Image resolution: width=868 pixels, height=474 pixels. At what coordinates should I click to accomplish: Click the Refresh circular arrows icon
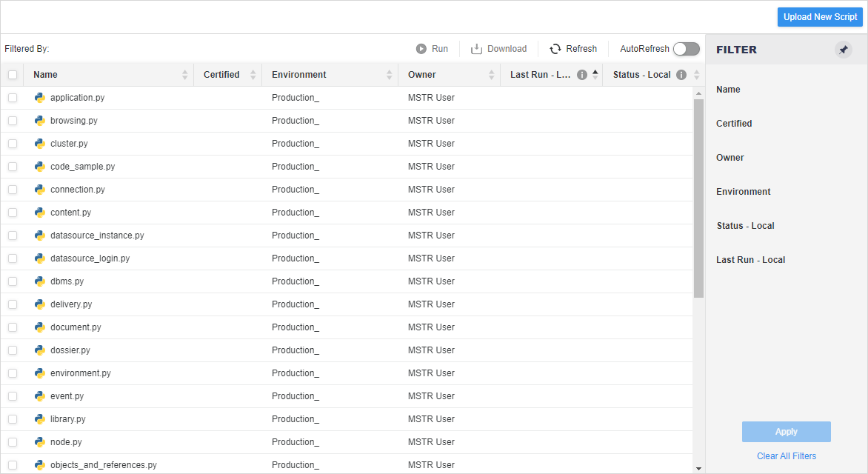[555, 49]
